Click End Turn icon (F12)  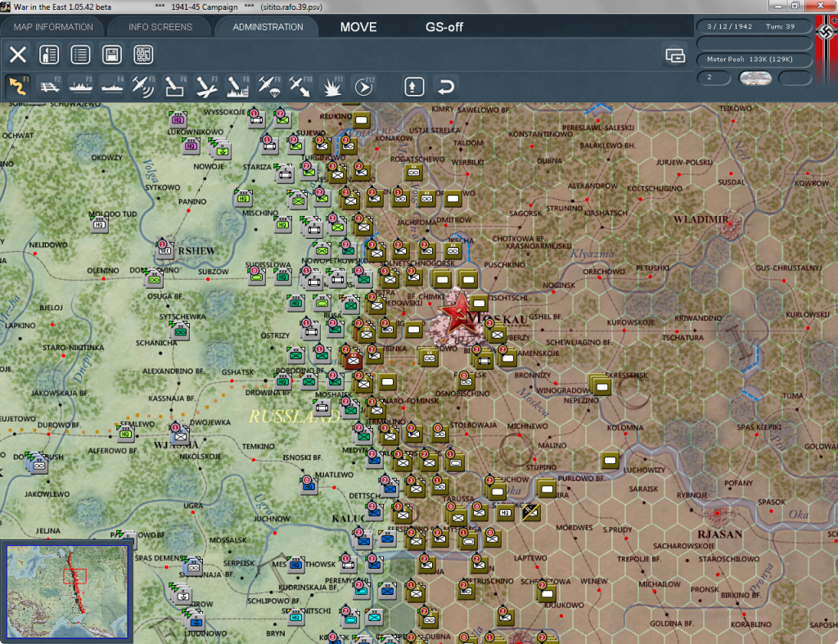click(364, 86)
